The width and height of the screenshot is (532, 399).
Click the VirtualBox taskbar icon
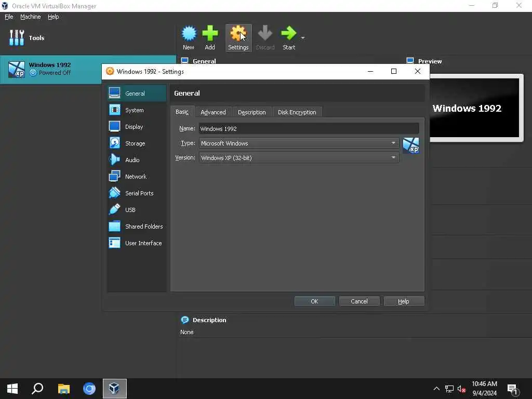(x=115, y=389)
